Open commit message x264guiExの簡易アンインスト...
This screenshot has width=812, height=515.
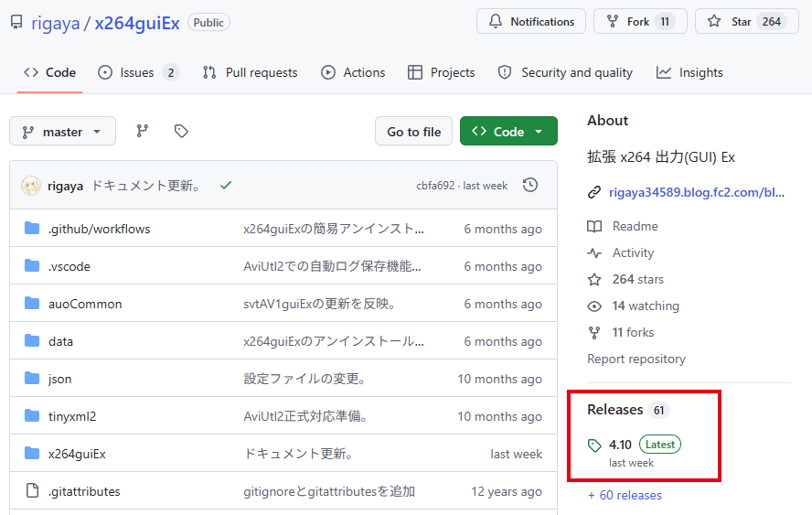334,229
